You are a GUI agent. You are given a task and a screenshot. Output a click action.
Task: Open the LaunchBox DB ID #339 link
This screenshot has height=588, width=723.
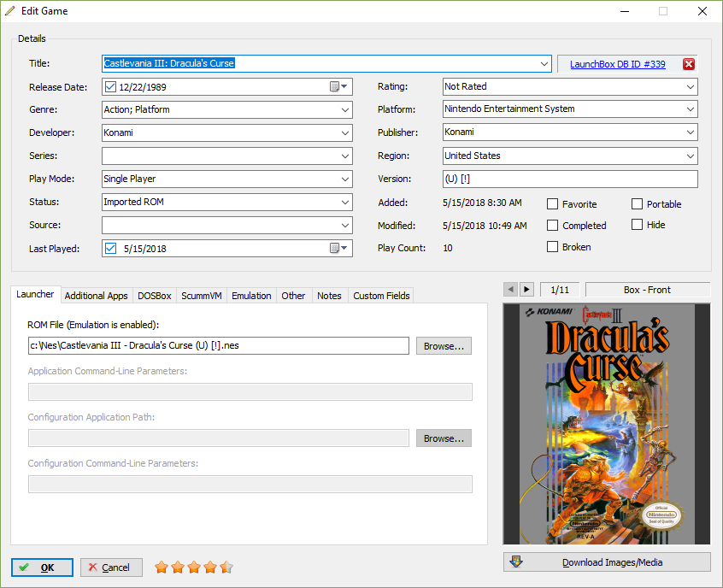617,64
